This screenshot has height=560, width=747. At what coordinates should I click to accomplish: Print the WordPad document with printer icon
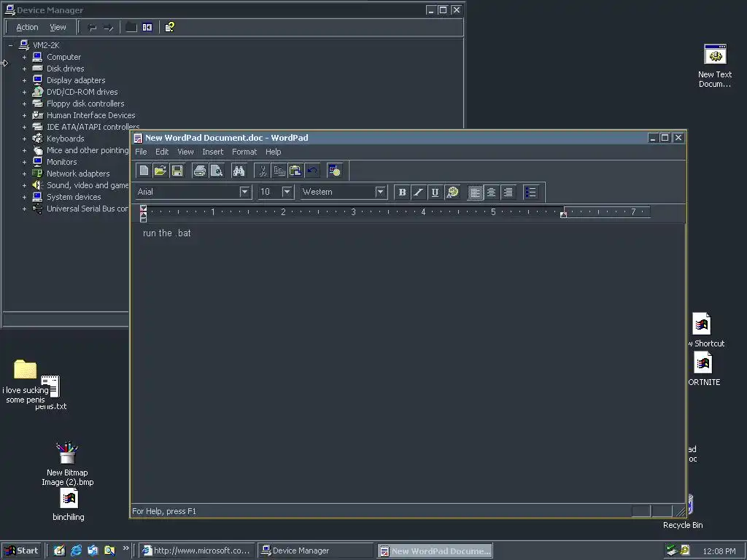pos(200,171)
